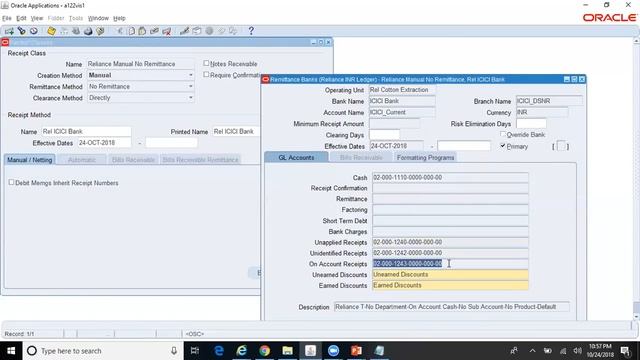The width and height of the screenshot is (640, 360).
Task: Toggle Debit Memos Inherit Receipt Numbers checkbox
Action: point(11,182)
